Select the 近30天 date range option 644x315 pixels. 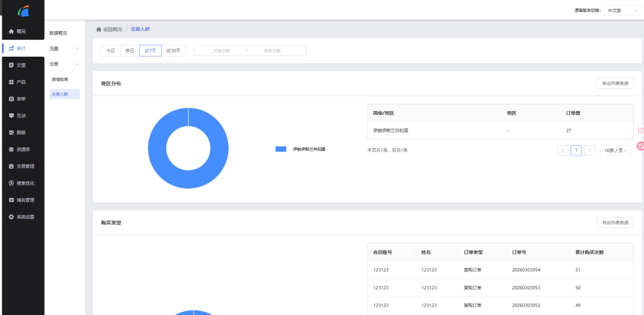(x=174, y=51)
